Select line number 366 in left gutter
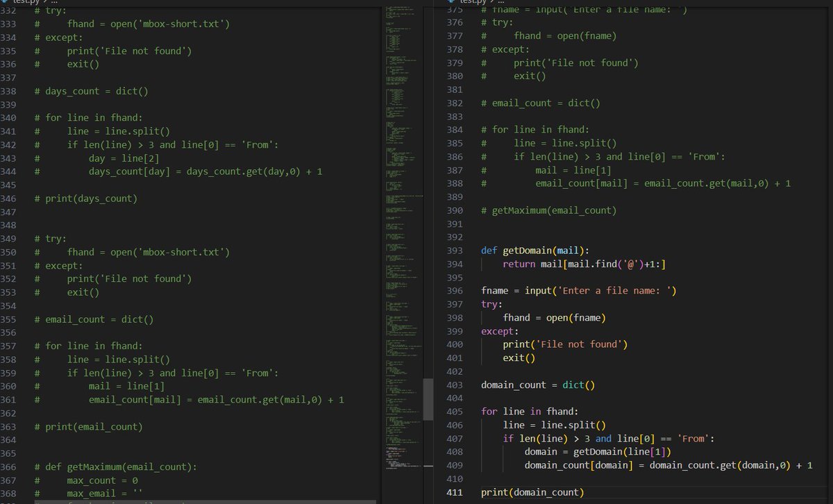 tap(8, 467)
